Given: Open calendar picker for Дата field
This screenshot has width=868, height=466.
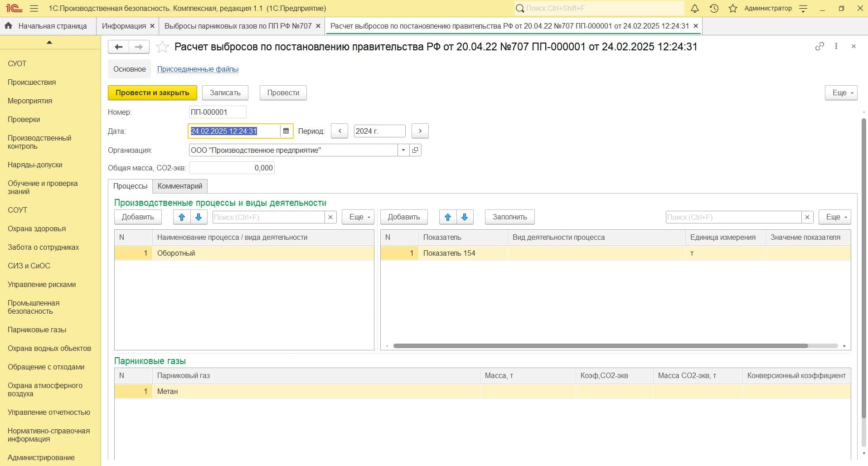Looking at the screenshot, I should coord(286,131).
